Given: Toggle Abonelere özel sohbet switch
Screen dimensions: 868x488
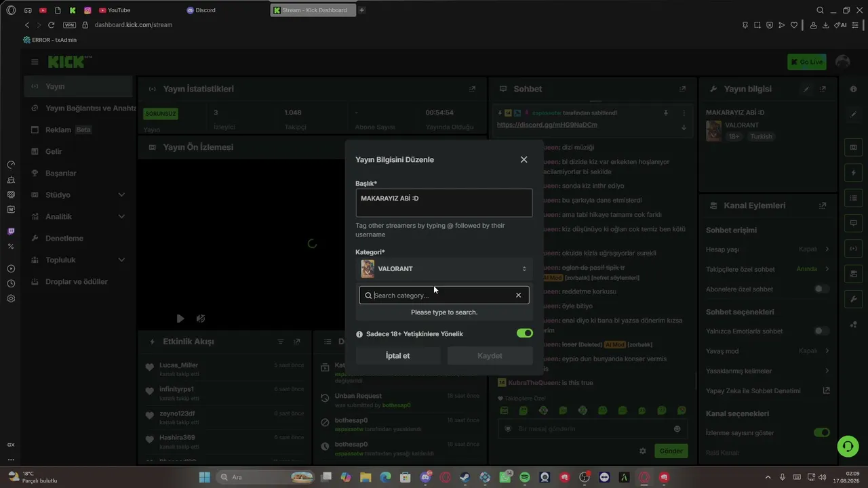Looking at the screenshot, I should point(821,289).
